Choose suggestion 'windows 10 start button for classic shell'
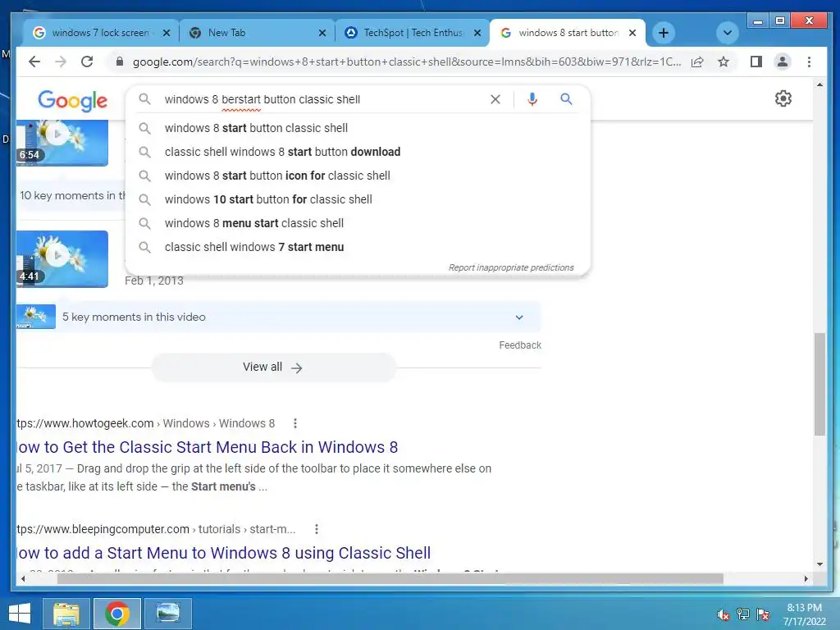 tap(358, 199)
